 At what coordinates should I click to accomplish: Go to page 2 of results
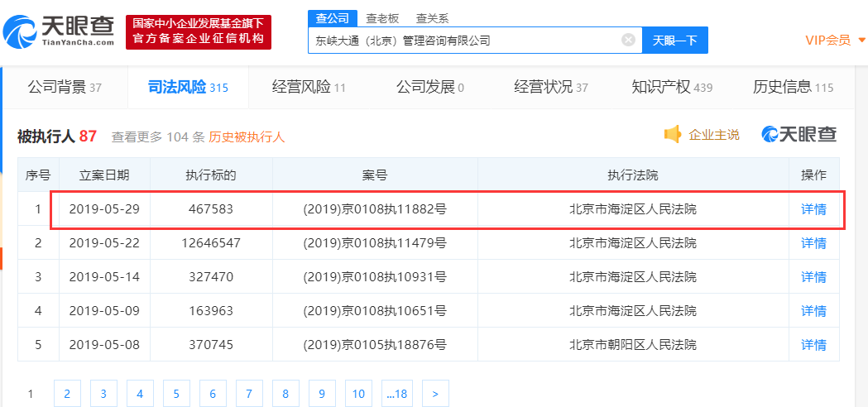(67, 394)
